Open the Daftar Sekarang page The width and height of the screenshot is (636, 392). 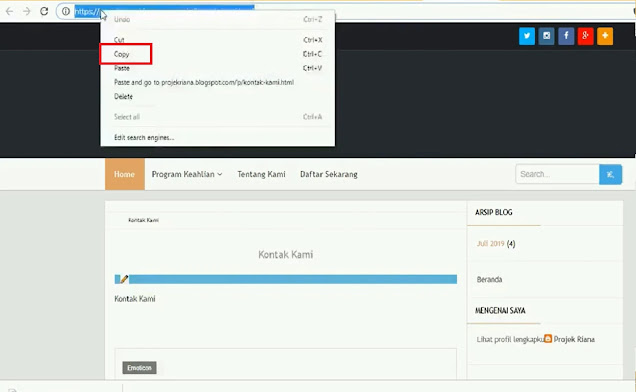329,174
